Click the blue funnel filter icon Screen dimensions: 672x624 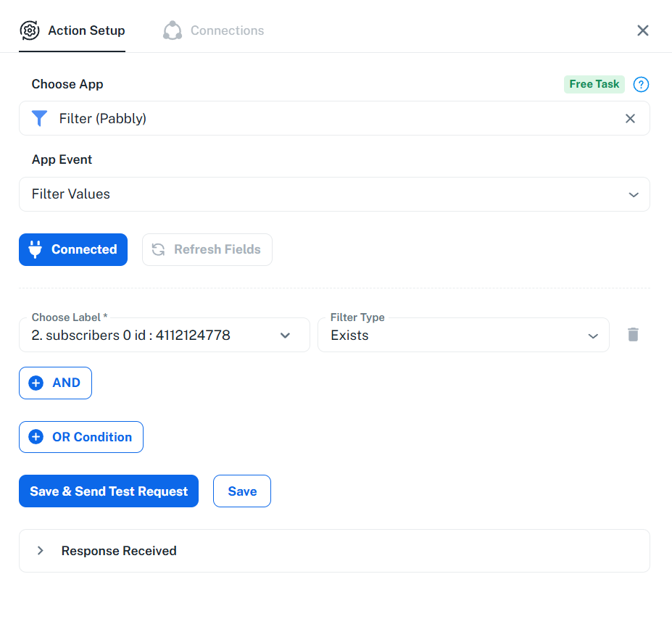39,118
